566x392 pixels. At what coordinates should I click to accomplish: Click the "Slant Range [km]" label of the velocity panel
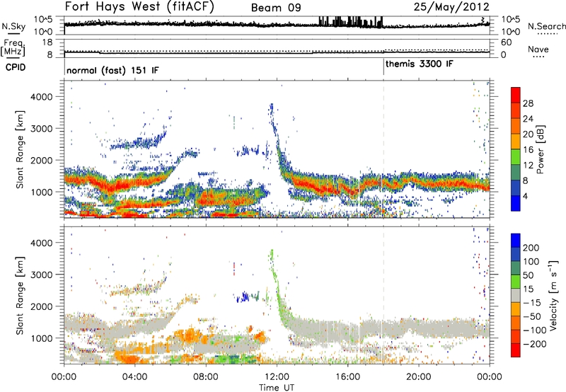pos(20,296)
